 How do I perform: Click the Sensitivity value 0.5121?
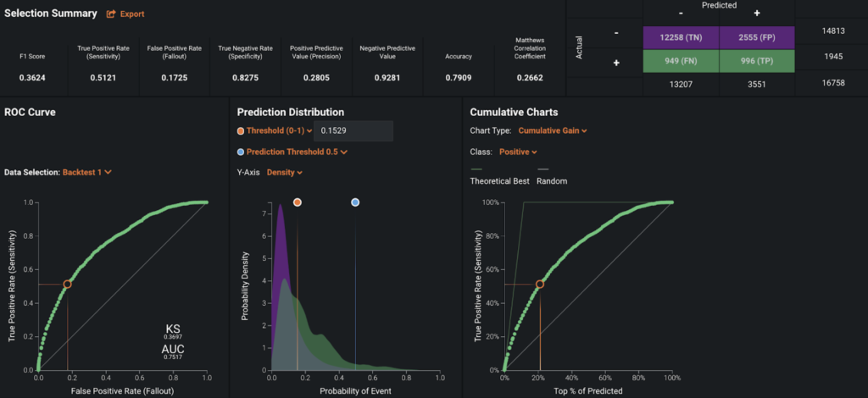103,78
